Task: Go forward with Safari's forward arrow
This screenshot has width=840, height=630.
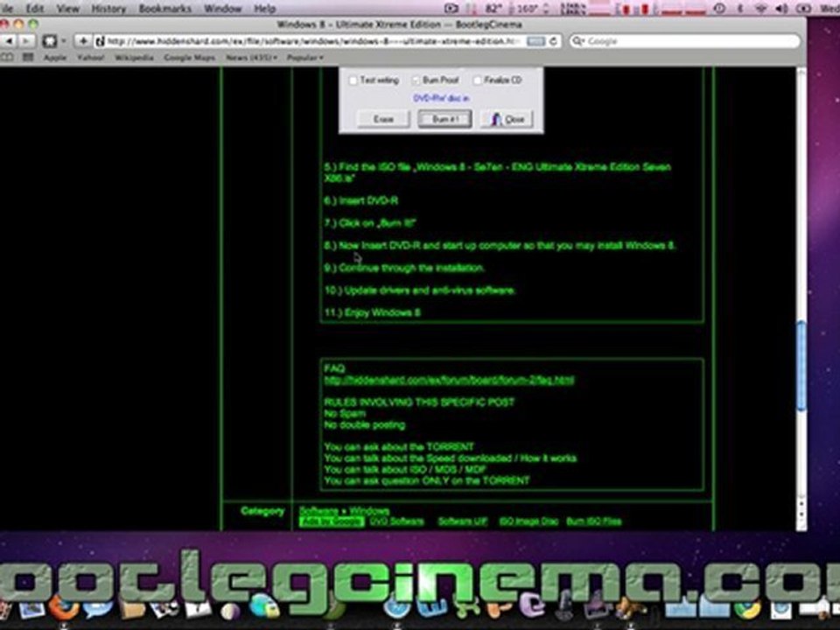Action: click(x=25, y=41)
